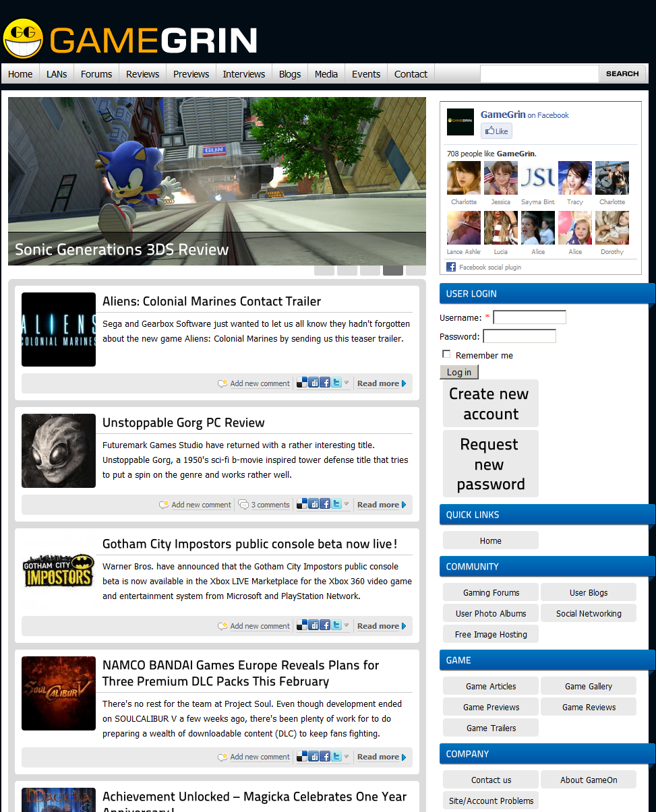Image resolution: width=656 pixels, height=812 pixels.
Task: Expand more share options on Aliens article
Action: (347, 383)
